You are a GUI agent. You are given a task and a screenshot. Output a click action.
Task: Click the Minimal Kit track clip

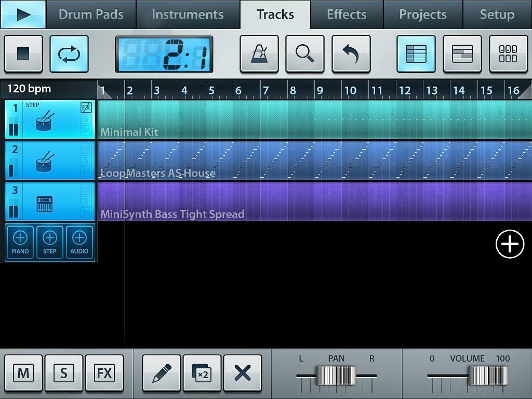point(314,119)
